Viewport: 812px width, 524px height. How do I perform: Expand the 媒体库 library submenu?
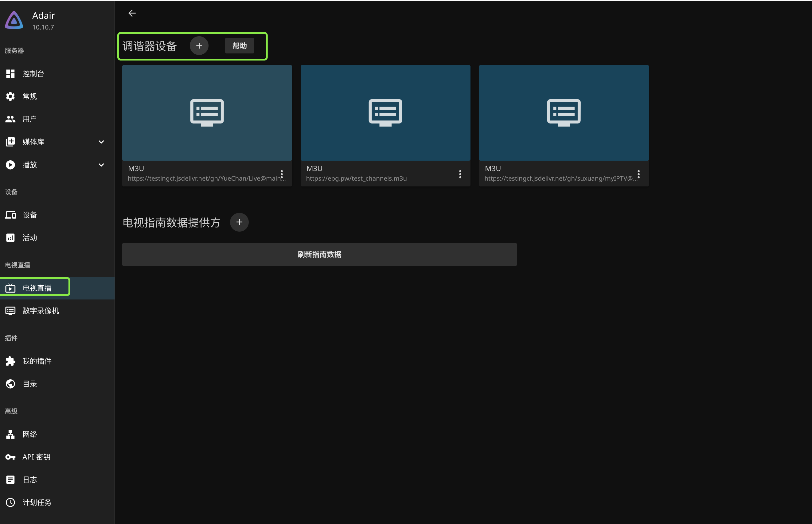click(101, 142)
